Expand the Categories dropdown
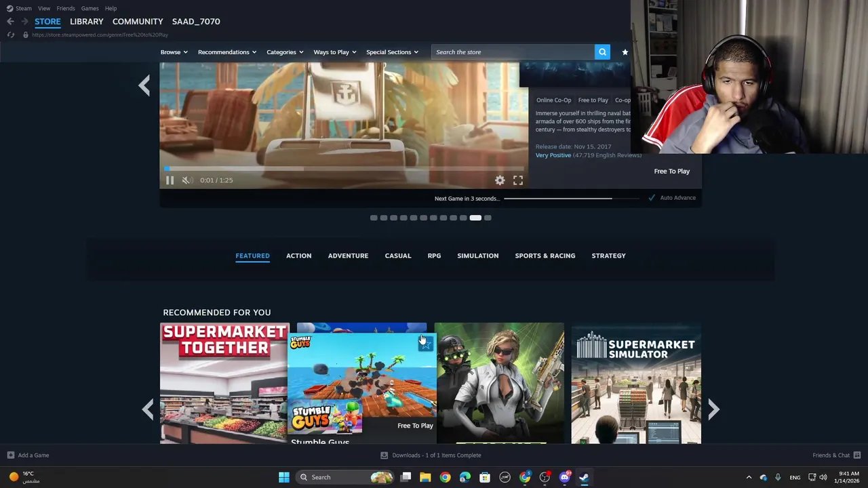Screen dimensions: 868x488 tap(285, 52)
